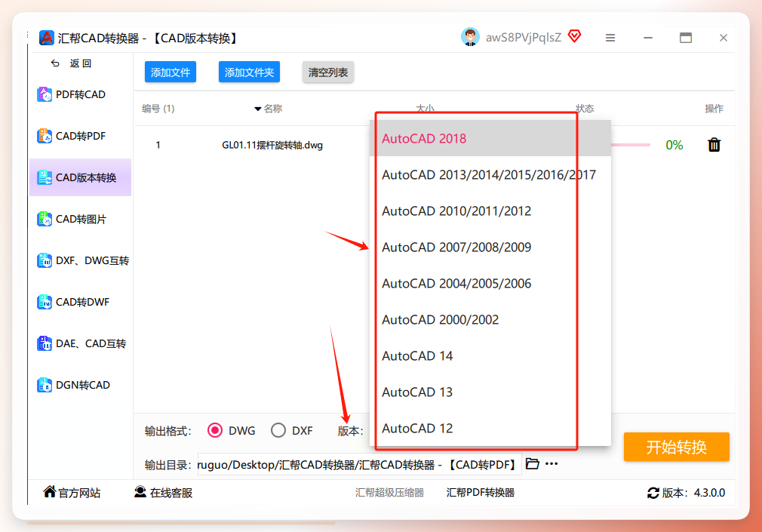762x532 pixels.
Task: Select the DWG output format radio
Action: 215,430
